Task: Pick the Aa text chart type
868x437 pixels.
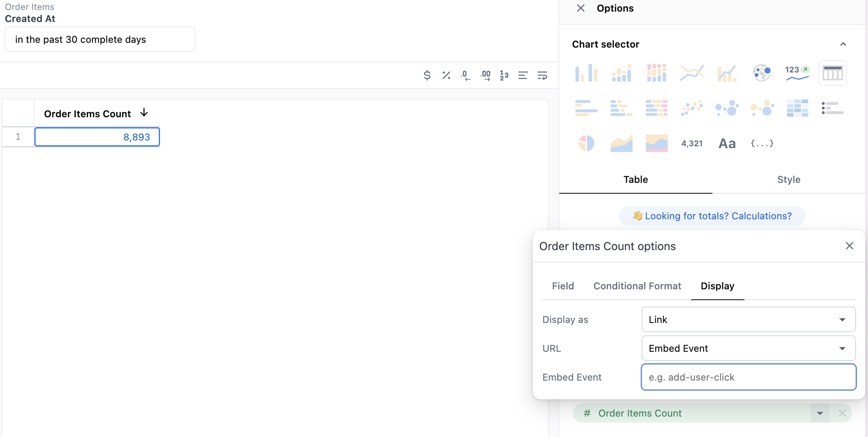Action: pos(727,143)
